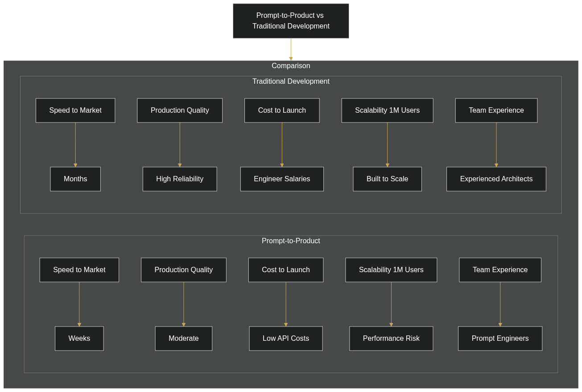Image resolution: width=582 pixels, height=392 pixels.
Task: Select 'Production Quality' node in Traditional Development
Action: pyautogui.click(x=180, y=110)
